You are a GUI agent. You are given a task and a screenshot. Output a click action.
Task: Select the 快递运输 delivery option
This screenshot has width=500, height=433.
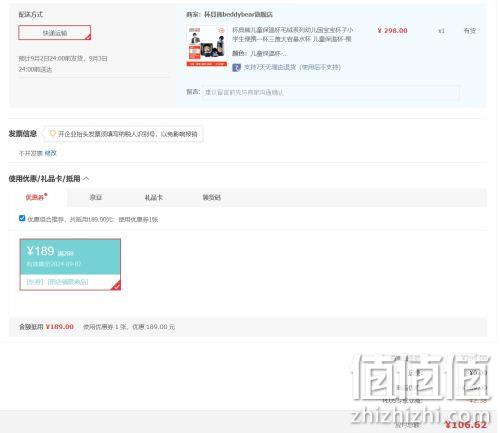[x=54, y=33]
